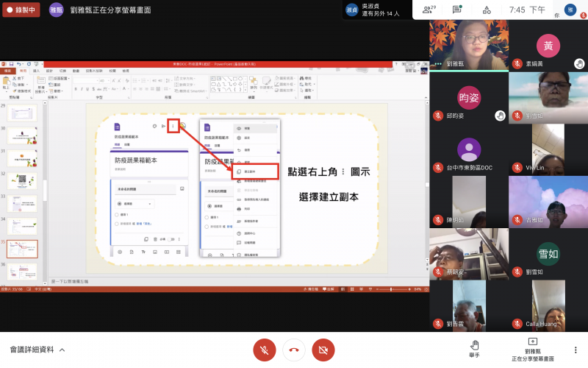Select the Calla Huang video tile
Image resolution: width=588 pixels, height=368 pixels.
click(548, 305)
